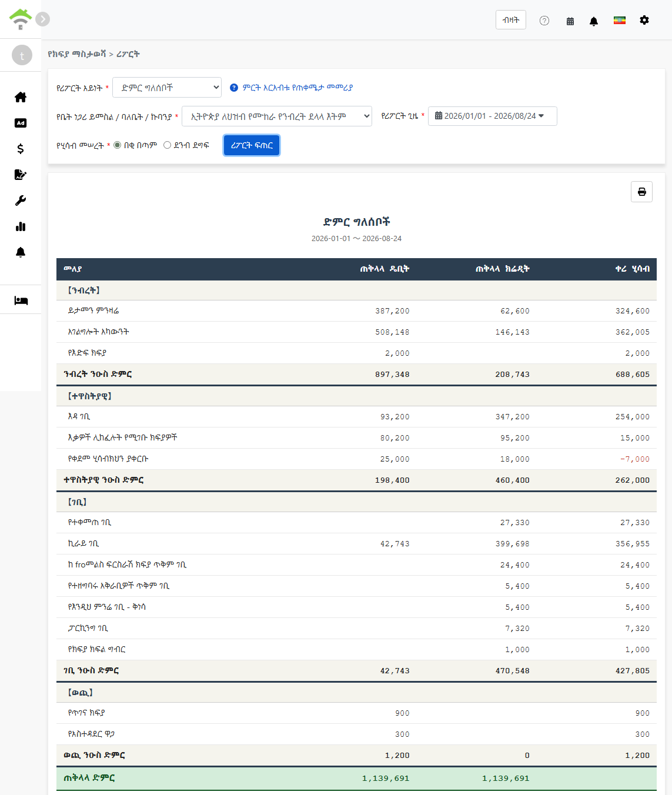This screenshot has height=795, width=672.
Task: Open the settings gear icon
Action: 644,20
